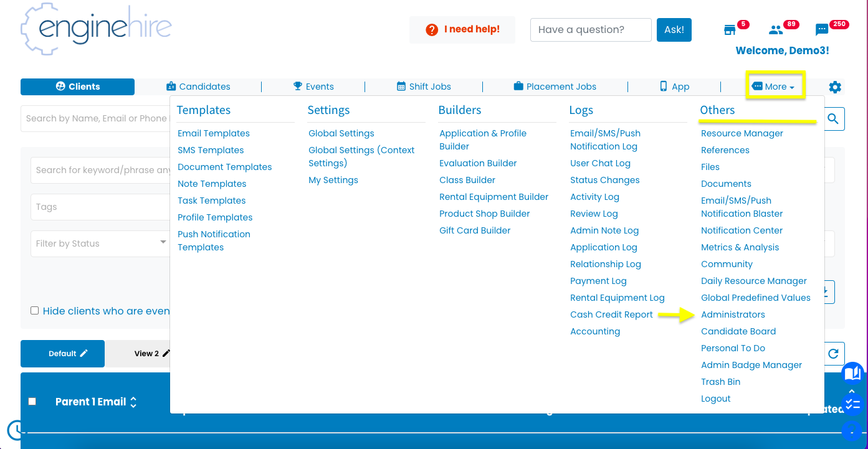Open User Chat Log entry
The height and width of the screenshot is (449, 868).
point(600,163)
